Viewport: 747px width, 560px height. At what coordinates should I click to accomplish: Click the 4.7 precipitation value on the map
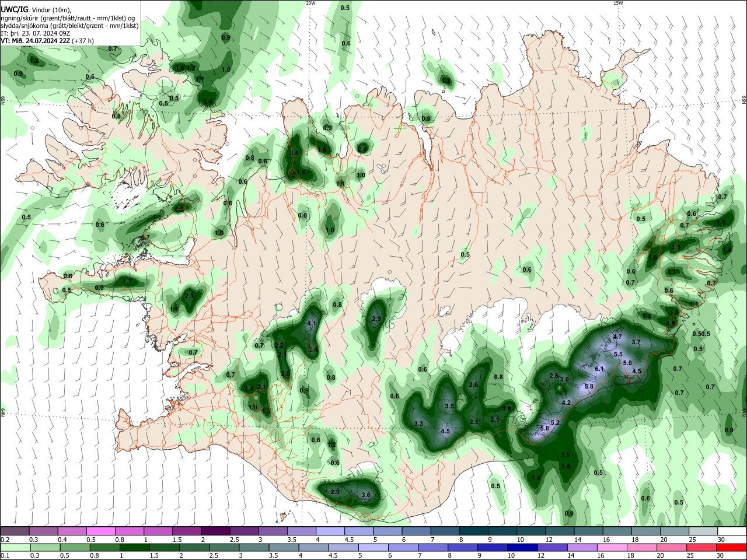pos(617,337)
